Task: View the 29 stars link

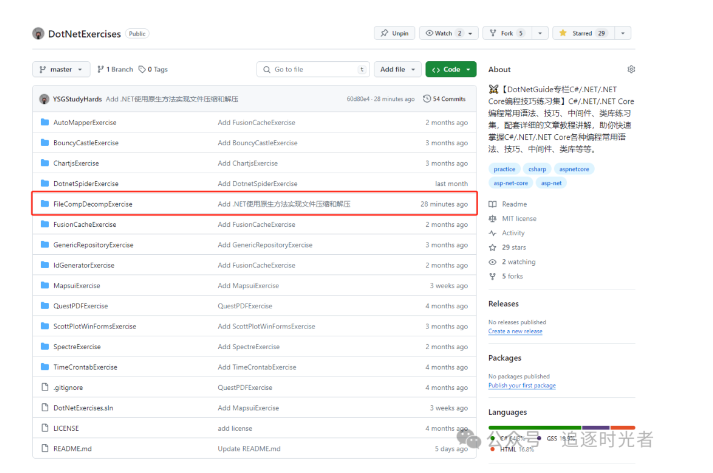Action: click(507, 248)
